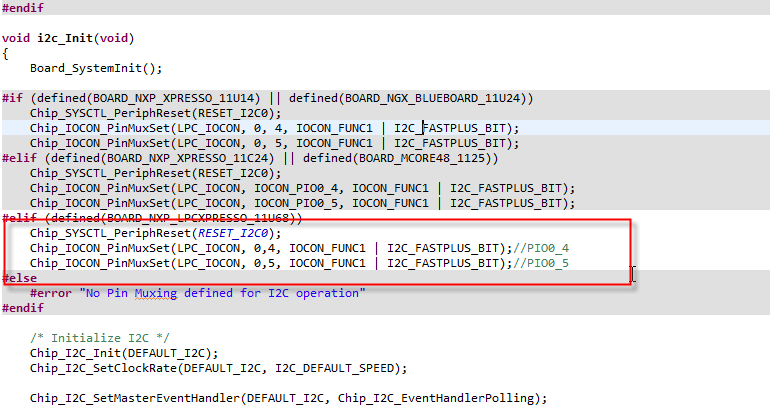Viewport: 770px width, 405px height.
Task: Click the word operation in the error string
Action: click(327, 293)
